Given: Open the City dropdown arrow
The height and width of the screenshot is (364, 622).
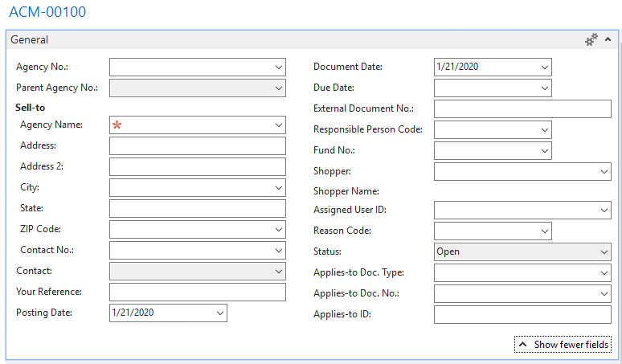Looking at the screenshot, I should [x=278, y=187].
